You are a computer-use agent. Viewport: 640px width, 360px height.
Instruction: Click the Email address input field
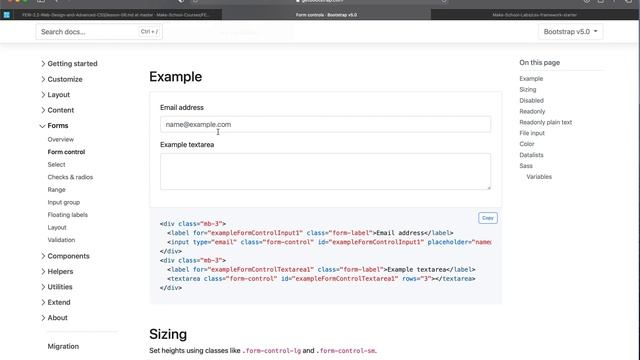click(x=325, y=124)
